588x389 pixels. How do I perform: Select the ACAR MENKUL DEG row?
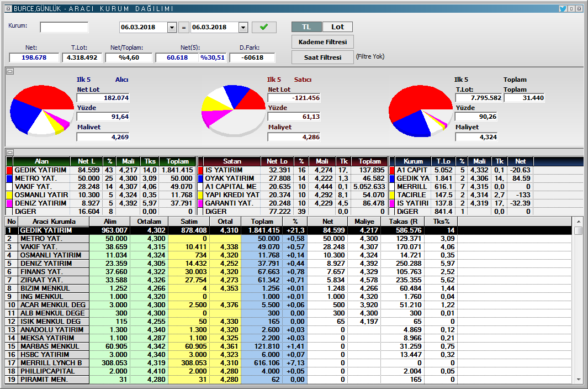288,304
